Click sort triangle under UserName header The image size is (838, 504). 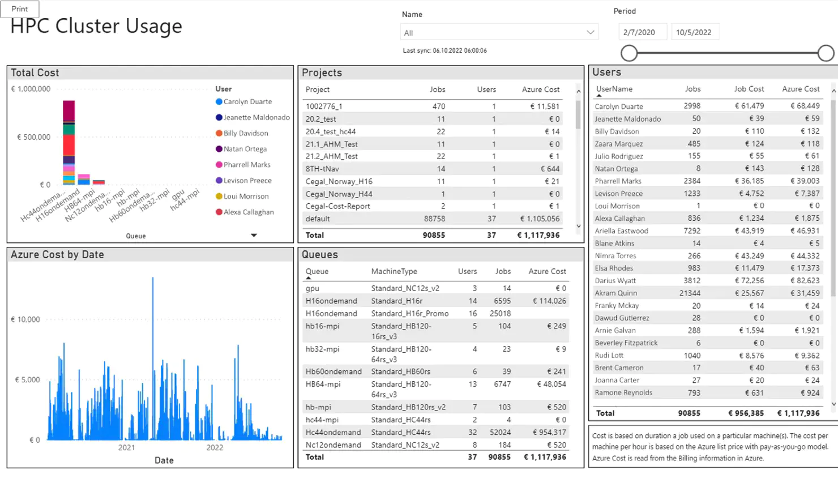(598, 96)
